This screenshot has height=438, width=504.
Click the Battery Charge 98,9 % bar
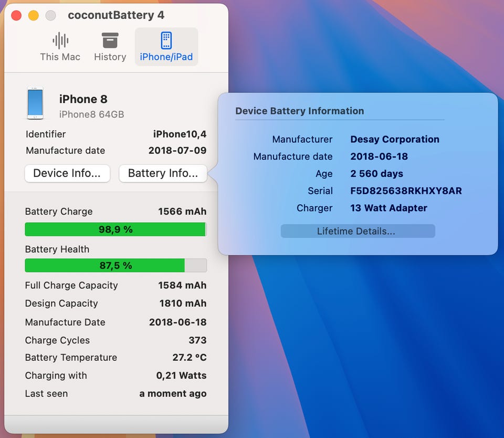point(115,230)
